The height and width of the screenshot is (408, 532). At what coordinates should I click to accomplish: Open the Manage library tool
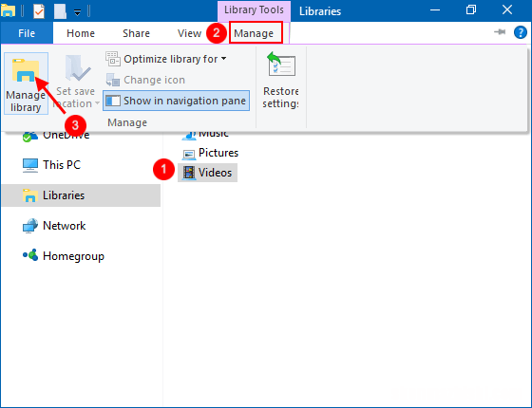(26, 83)
